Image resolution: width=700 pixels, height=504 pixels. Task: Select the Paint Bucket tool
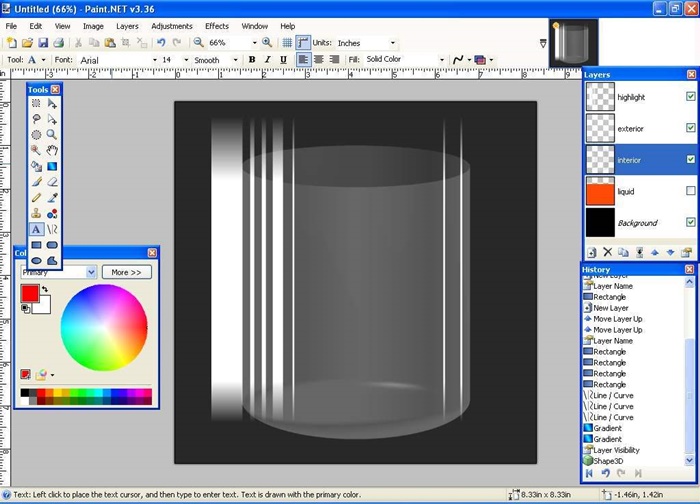pyautogui.click(x=36, y=166)
